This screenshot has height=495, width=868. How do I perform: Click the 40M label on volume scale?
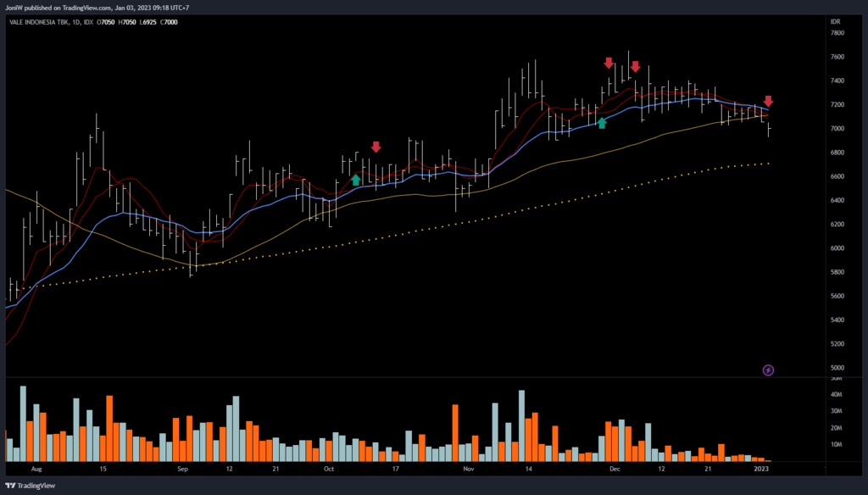coord(836,394)
